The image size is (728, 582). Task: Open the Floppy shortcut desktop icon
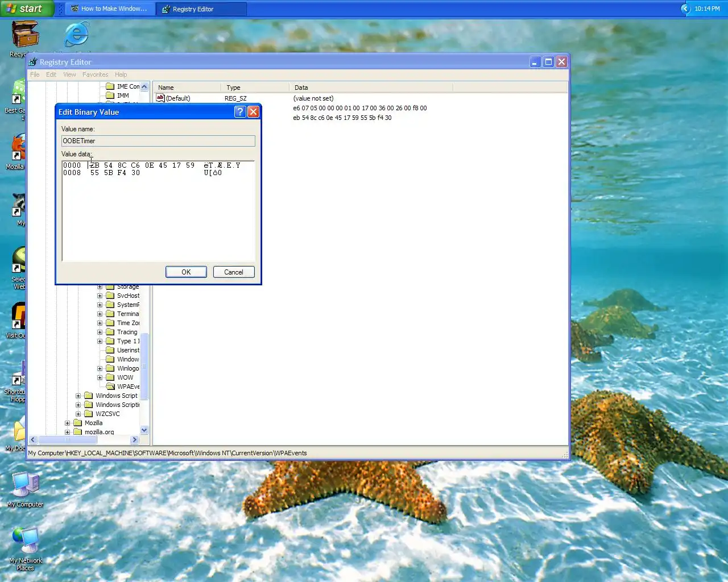click(19, 372)
